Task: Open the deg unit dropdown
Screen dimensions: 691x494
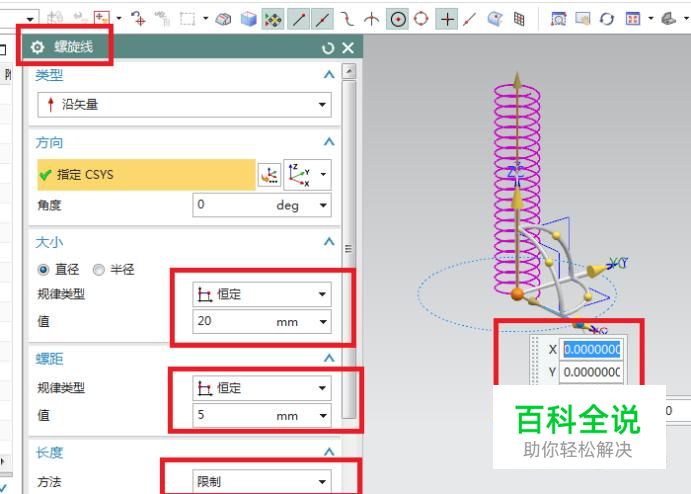Action: pyautogui.click(x=323, y=205)
